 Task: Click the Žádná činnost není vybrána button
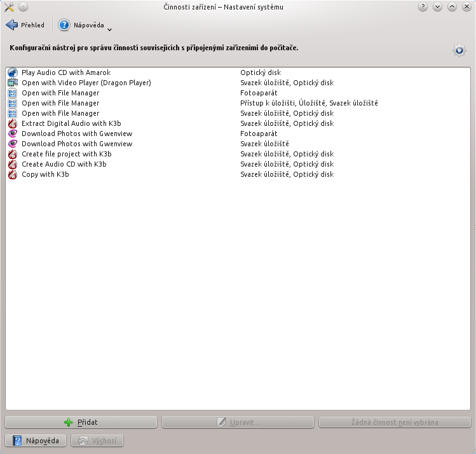pos(395,422)
